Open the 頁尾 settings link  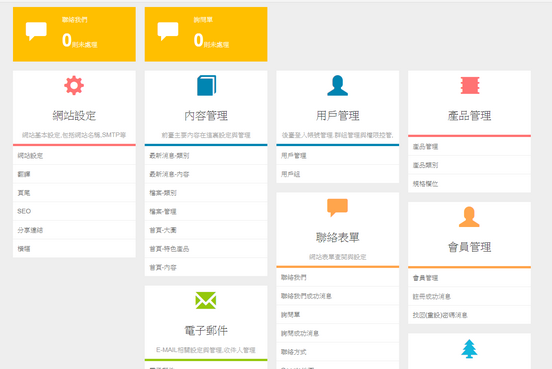[x=24, y=193]
